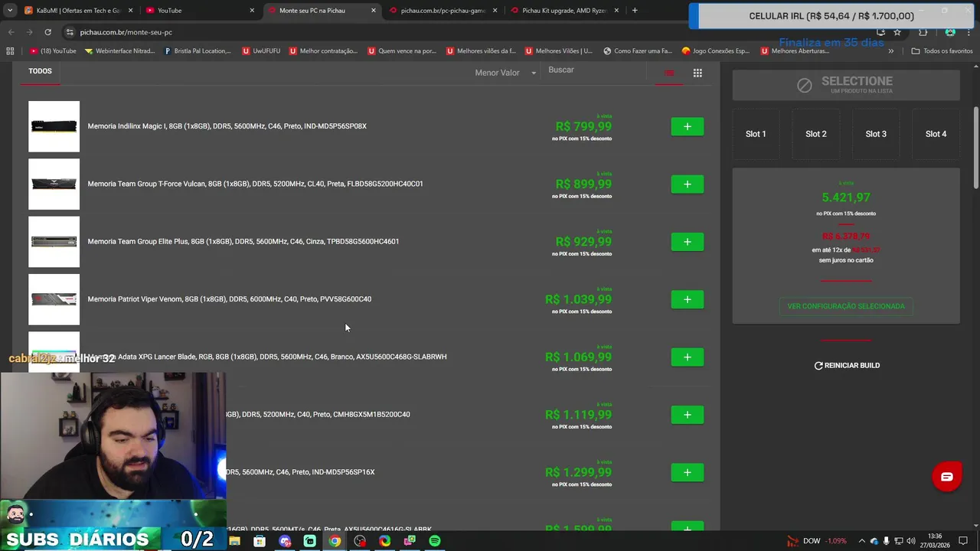Open Chrome extensions puzzle icon
Viewport: 980px width, 551px height.
923,32
